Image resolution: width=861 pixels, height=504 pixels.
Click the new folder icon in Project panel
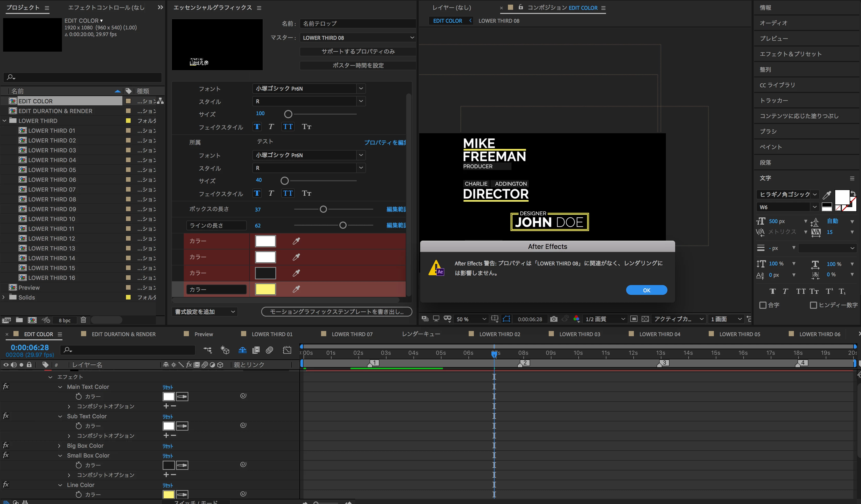tap(19, 320)
